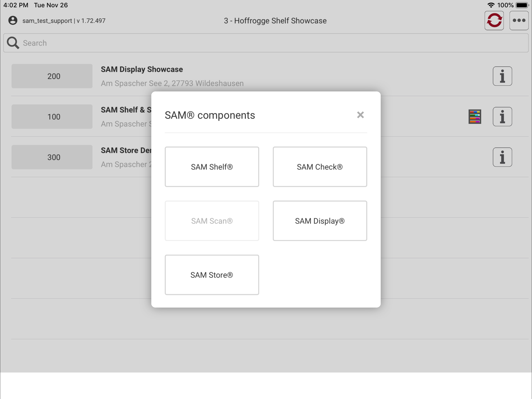
Task: Select store number 100 tile
Action: [x=52, y=117]
